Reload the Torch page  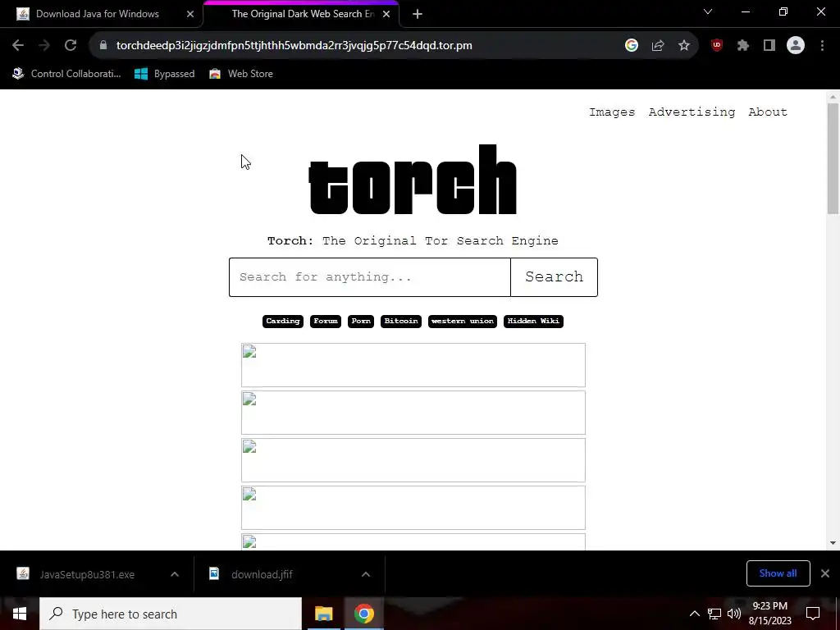[x=71, y=46]
